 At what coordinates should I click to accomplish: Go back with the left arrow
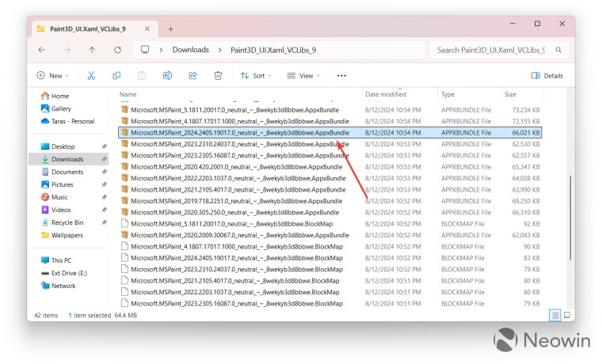click(x=42, y=50)
